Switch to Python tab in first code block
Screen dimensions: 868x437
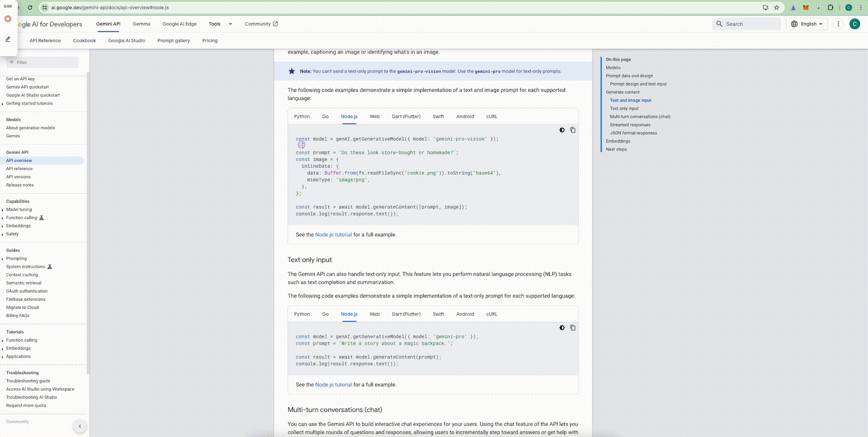[302, 117]
